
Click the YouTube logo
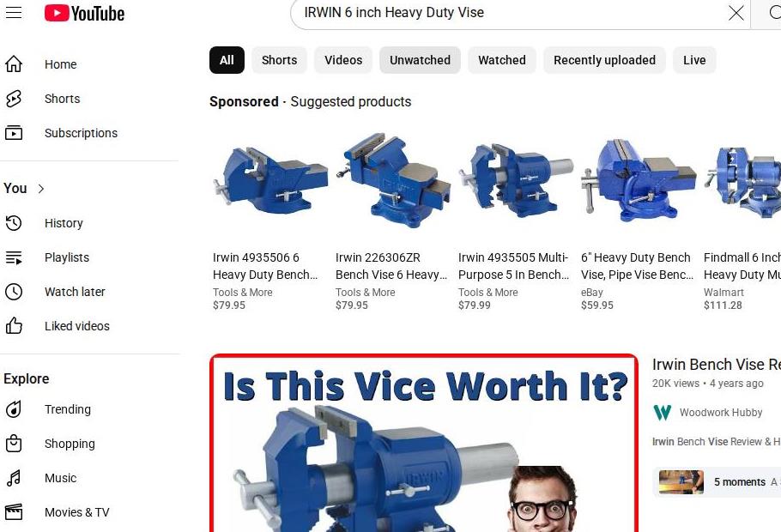tap(84, 14)
